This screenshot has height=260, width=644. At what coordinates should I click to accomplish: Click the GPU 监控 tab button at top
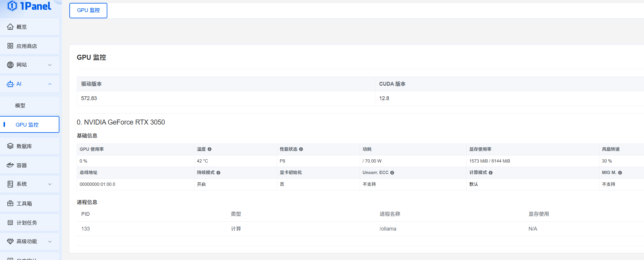tap(88, 10)
